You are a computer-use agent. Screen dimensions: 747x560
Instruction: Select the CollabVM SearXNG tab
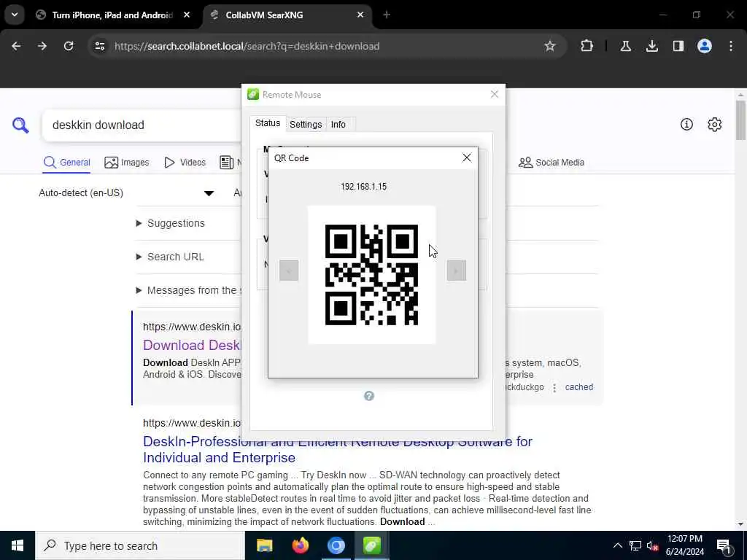click(287, 15)
